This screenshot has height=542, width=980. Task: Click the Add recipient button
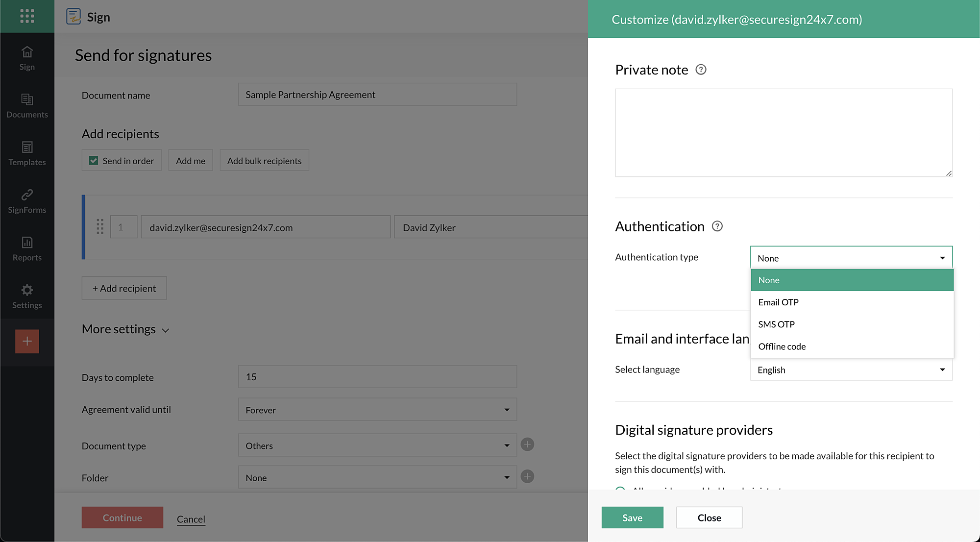(124, 288)
